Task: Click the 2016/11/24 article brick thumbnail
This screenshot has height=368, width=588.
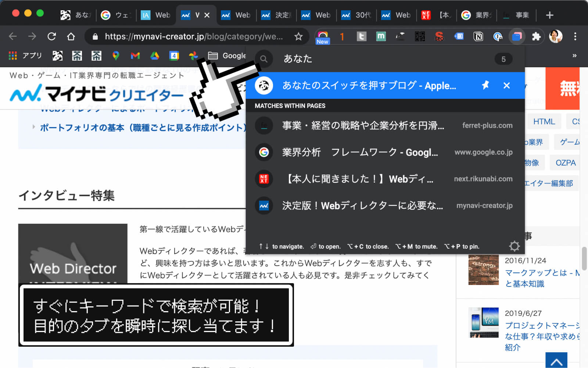Action: (484, 270)
